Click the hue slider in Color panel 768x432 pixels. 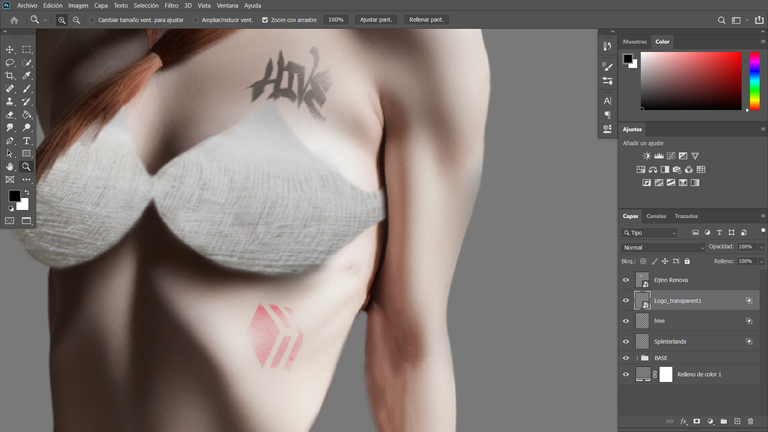pyautogui.click(x=755, y=81)
